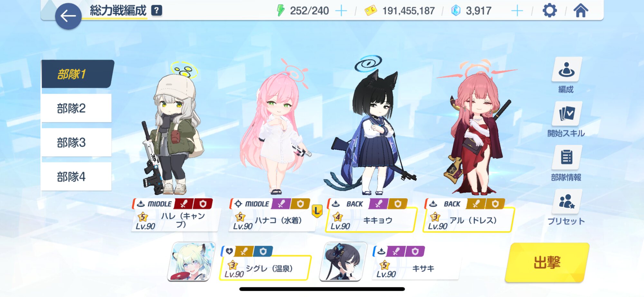
Task: Return to lobby via home icon
Action: [581, 11]
